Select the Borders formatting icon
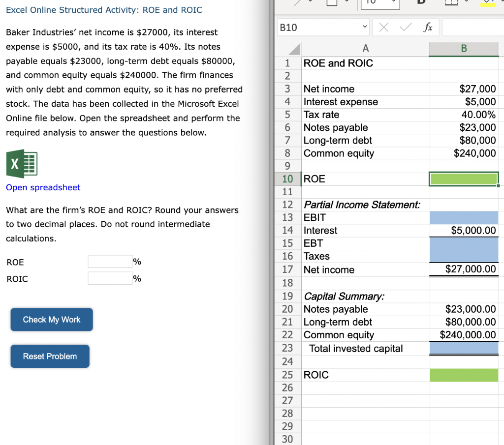 click(x=451, y=2)
